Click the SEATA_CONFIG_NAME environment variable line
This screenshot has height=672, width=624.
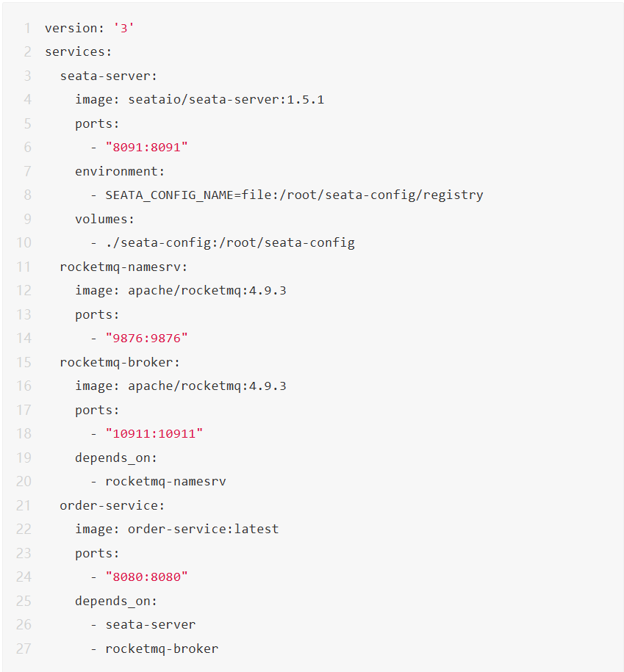pyautogui.click(x=294, y=195)
